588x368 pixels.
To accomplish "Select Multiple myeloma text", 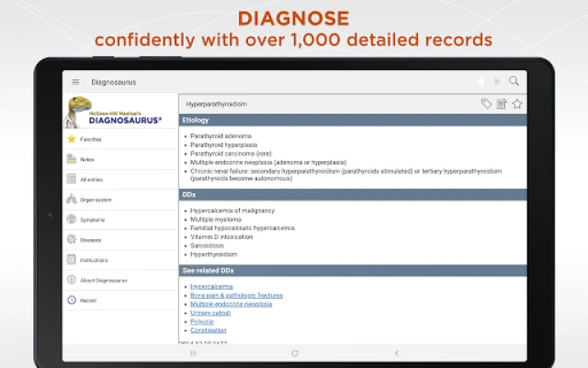I will [x=216, y=219].
